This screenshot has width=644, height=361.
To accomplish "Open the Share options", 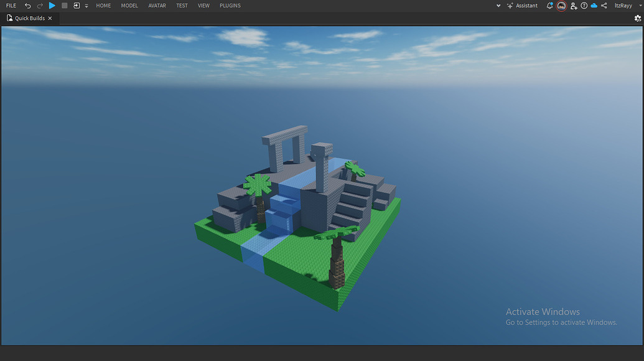I will 604,6.
